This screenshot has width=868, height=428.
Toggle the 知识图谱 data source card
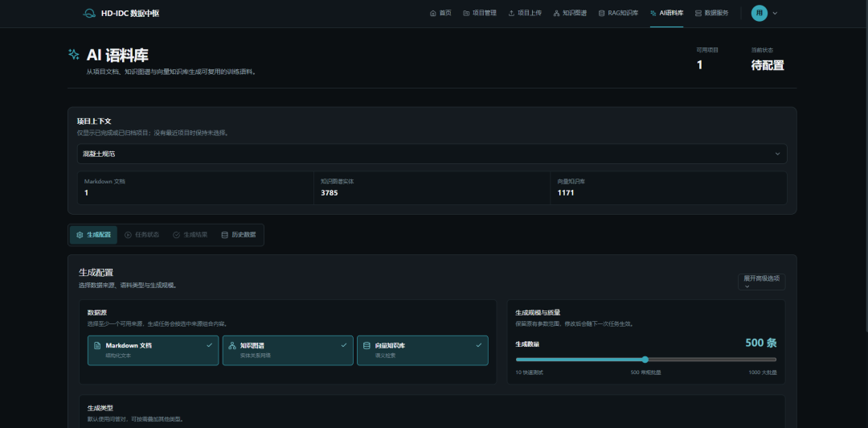point(288,351)
